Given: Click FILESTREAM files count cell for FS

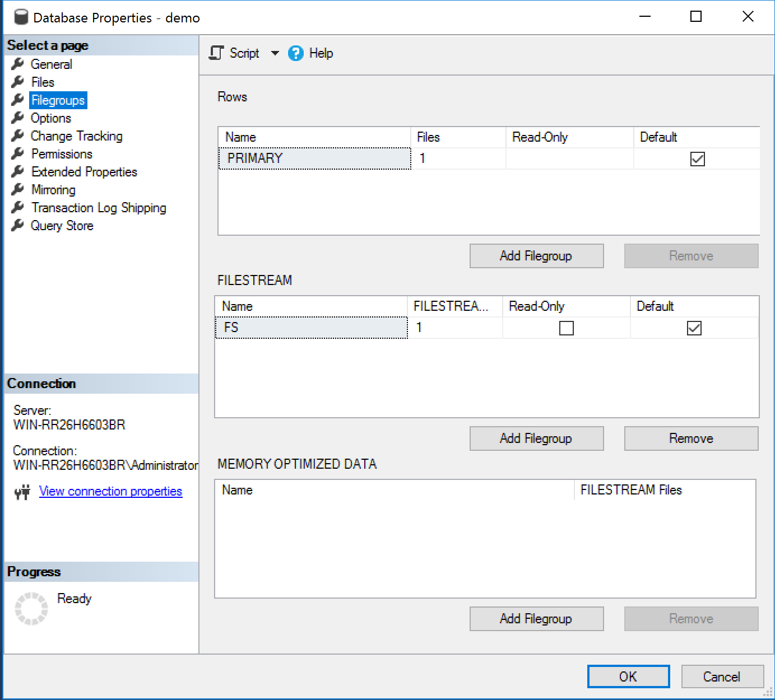Looking at the screenshot, I should (x=455, y=328).
